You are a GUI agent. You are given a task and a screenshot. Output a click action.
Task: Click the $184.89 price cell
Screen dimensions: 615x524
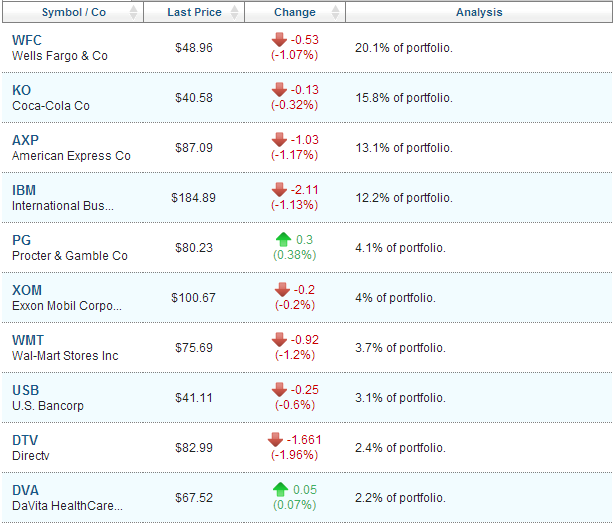pyautogui.click(x=193, y=198)
